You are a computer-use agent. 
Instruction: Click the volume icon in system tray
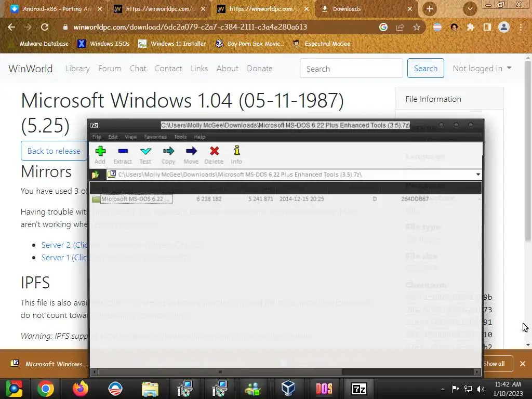pos(481,389)
